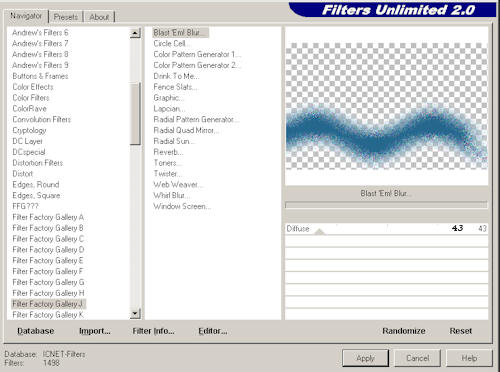Open the About tab

[x=99, y=17]
